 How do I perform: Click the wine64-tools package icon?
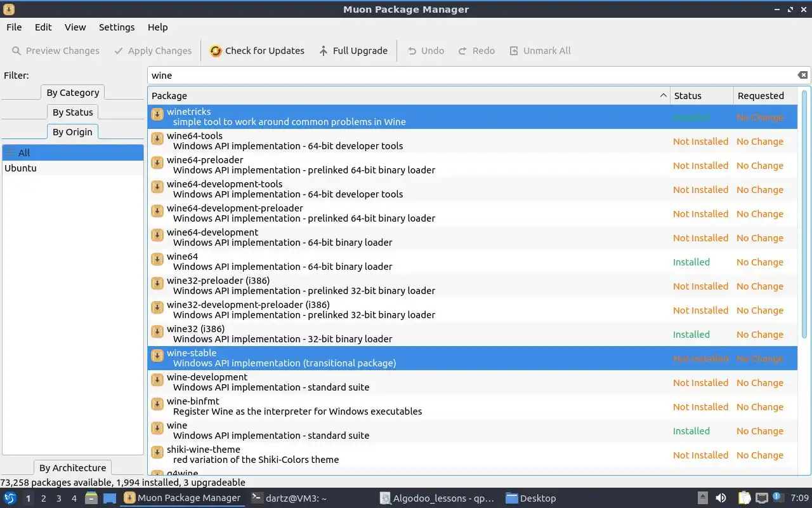pyautogui.click(x=157, y=138)
